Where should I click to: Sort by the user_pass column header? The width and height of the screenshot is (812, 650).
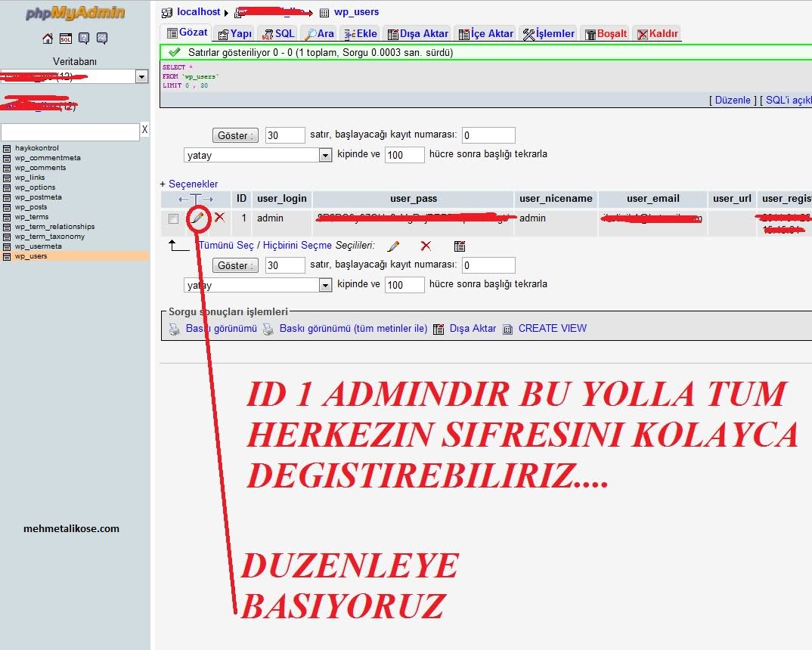[x=414, y=199]
